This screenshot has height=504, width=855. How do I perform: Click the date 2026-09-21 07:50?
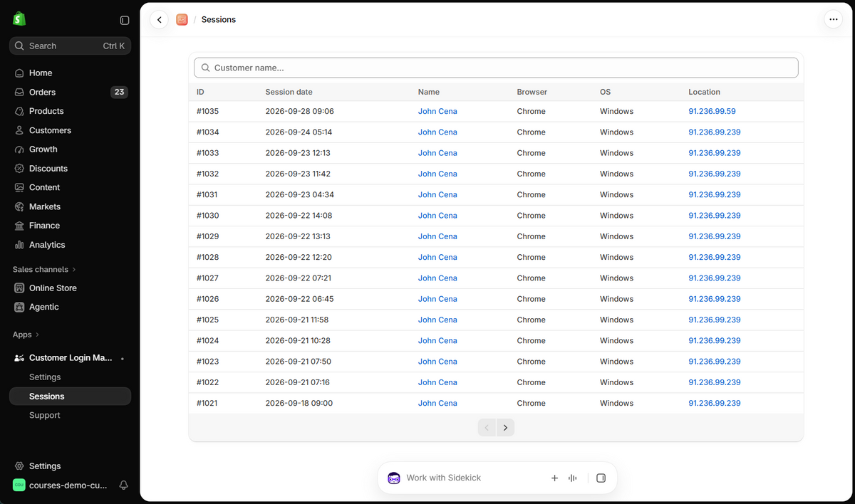pos(298,362)
